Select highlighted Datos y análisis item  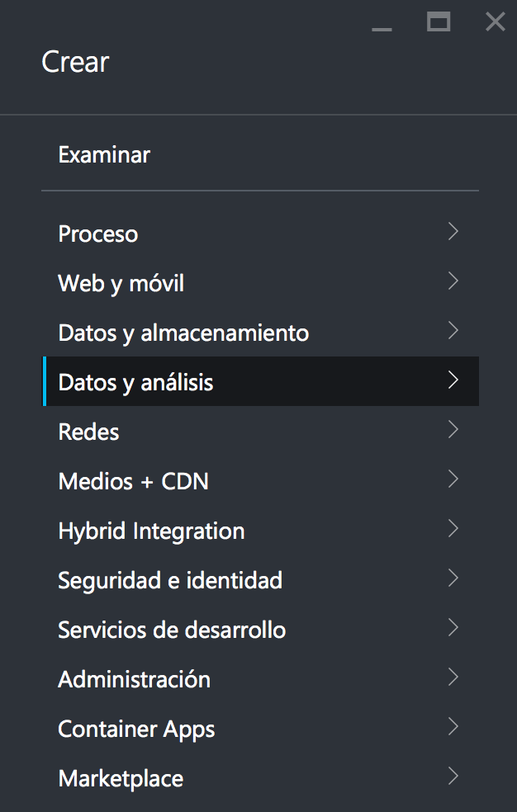(x=136, y=382)
